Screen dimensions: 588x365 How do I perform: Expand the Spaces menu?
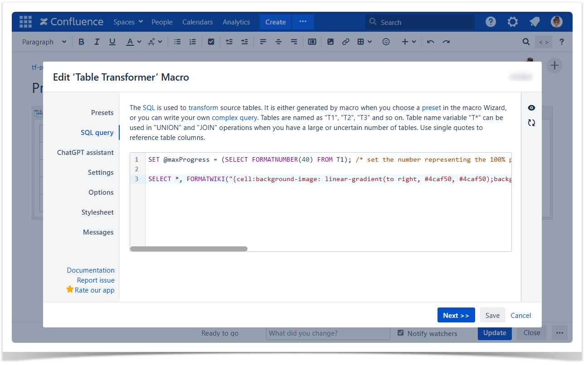(128, 22)
